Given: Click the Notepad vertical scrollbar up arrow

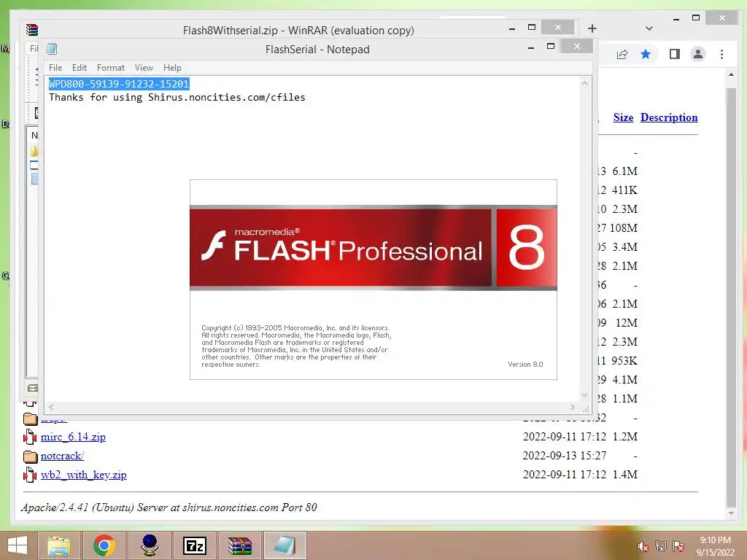Looking at the screenshot, I should (x=585, y=83).
